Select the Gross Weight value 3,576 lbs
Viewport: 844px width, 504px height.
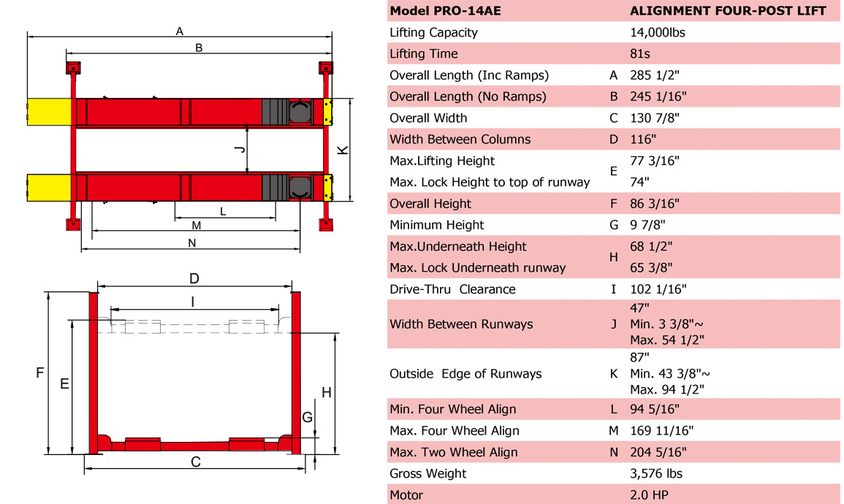656,473
